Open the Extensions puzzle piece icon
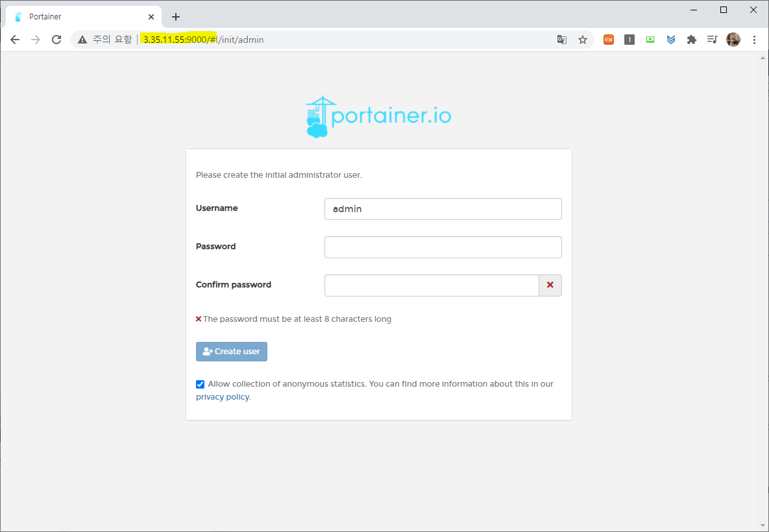The height and width of the screenshot is (532, 769). pyautogui.click(x=692, y=40)
